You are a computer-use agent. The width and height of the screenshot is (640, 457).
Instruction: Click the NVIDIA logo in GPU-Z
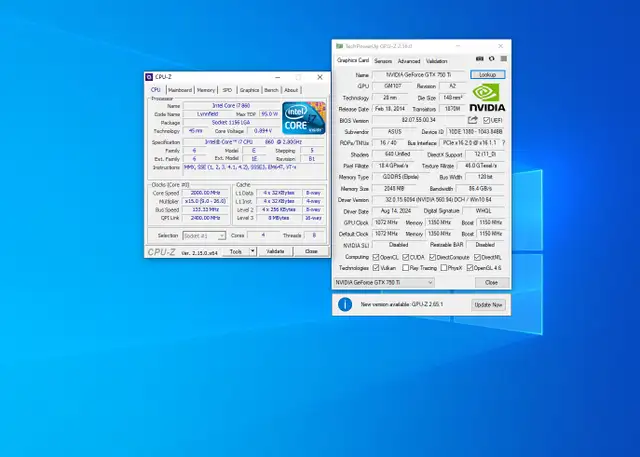[x=487, y=98]
